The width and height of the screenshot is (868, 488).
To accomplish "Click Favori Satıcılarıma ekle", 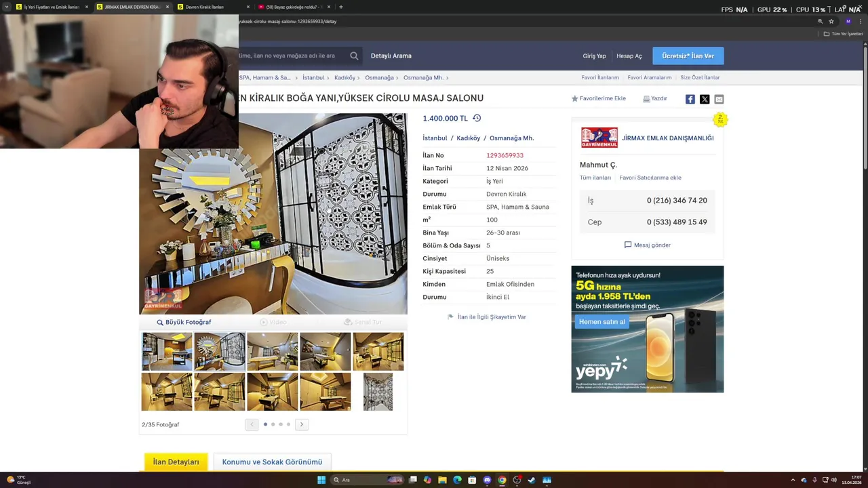I will [650, 178].
